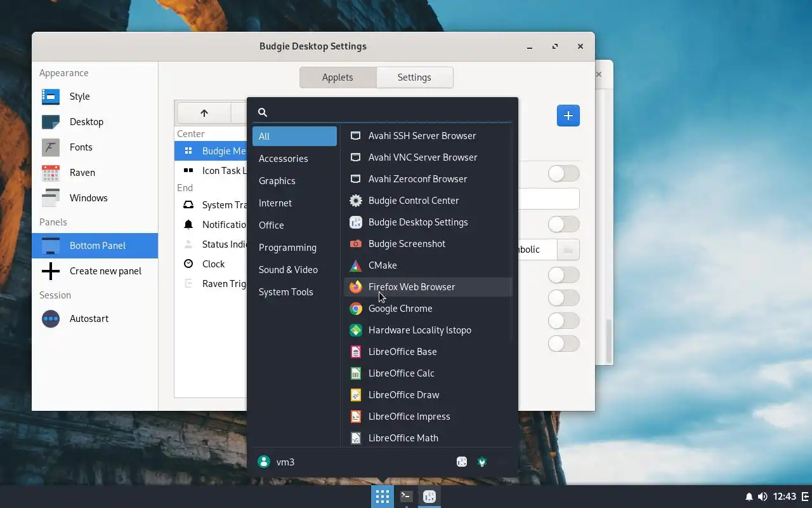Viewport: 812px width, 508px height.
Task: Click the search magnifier icon in menu
Action: coord(263,112)
